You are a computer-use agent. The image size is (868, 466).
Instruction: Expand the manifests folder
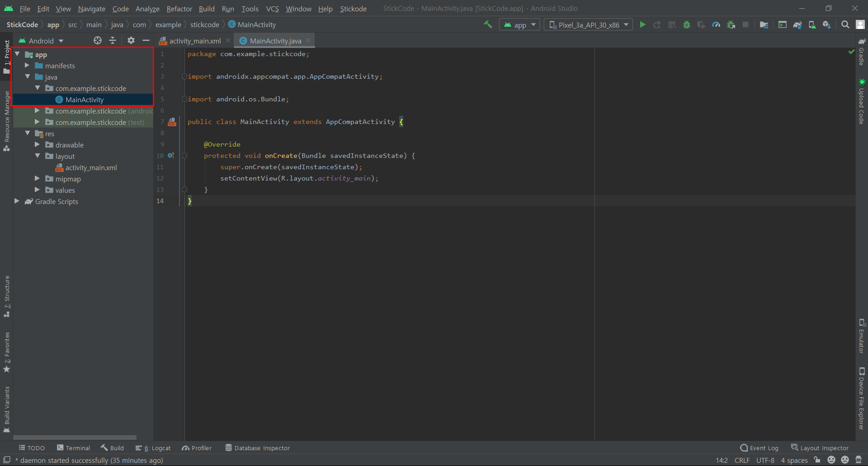pos(27,66)
